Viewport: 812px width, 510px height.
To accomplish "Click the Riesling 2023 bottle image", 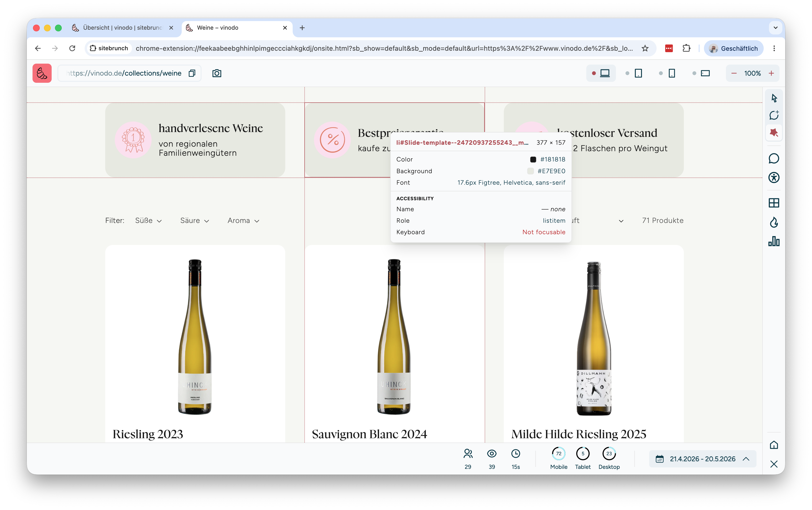I will pyautogui.click(x=195, y=337).
